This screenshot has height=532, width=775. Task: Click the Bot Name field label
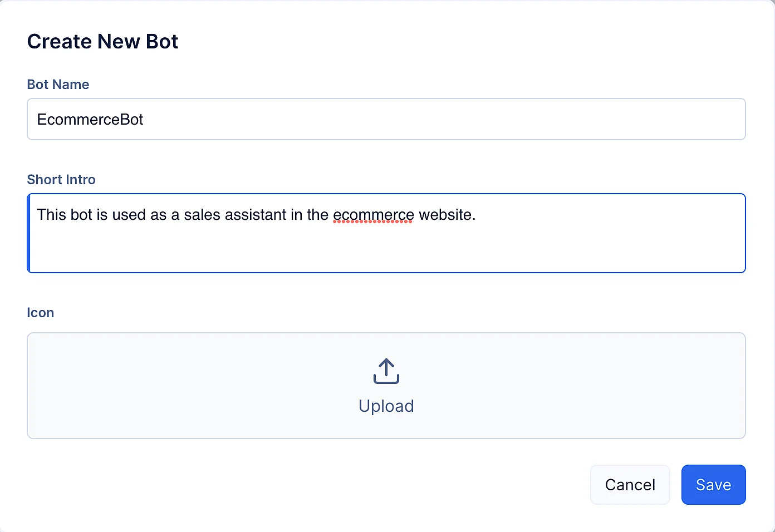[58, 85]
